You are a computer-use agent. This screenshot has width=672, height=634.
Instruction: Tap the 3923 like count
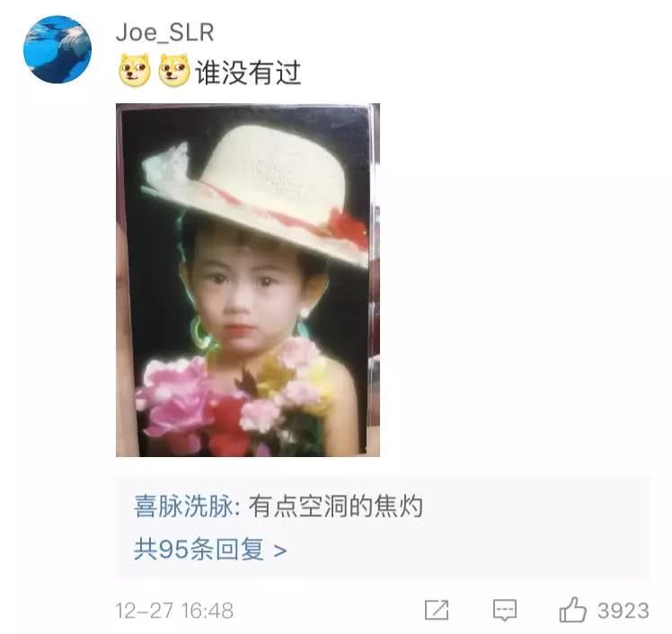click(623, 611)
